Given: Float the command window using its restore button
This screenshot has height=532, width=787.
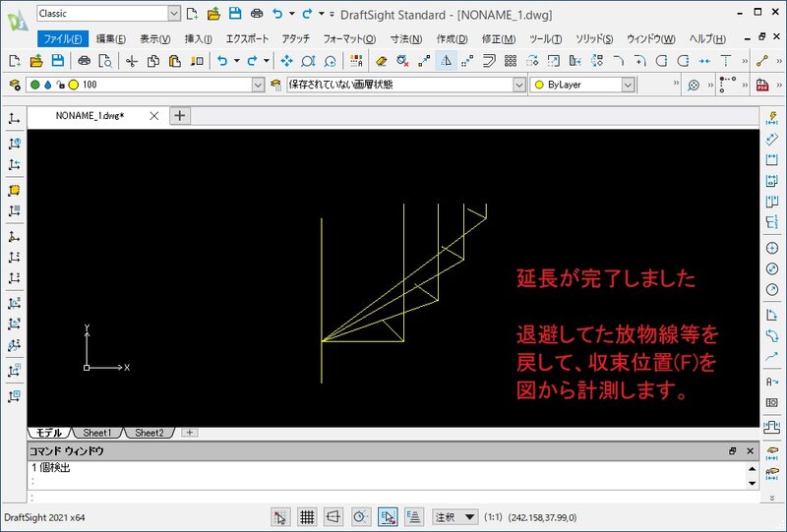Looking at the screenshot, I should 732,451.
